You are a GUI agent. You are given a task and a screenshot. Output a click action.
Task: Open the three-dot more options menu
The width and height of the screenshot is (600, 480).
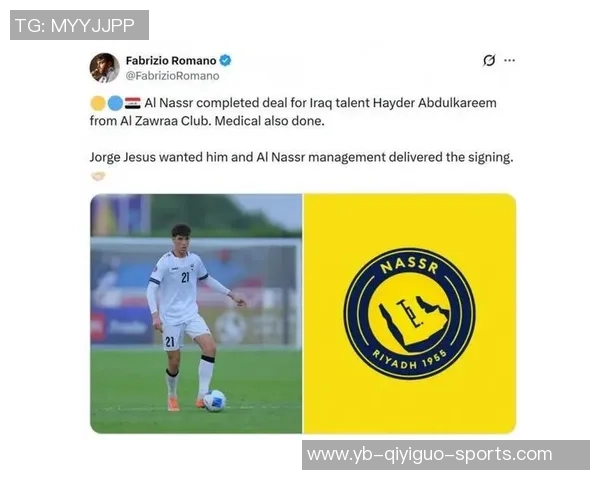pos(509,60)
